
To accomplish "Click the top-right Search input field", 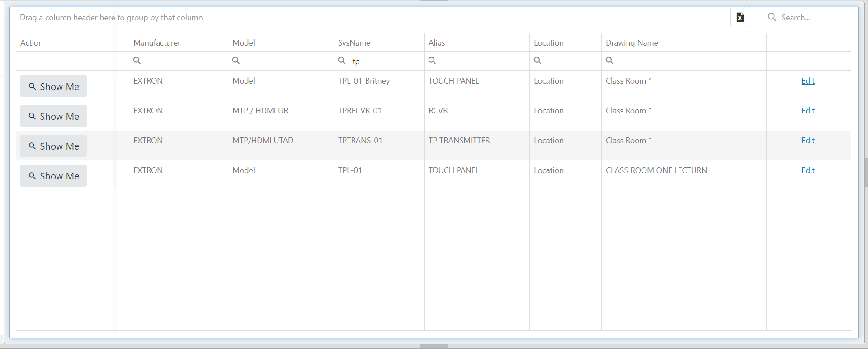I will click(813, 18).
